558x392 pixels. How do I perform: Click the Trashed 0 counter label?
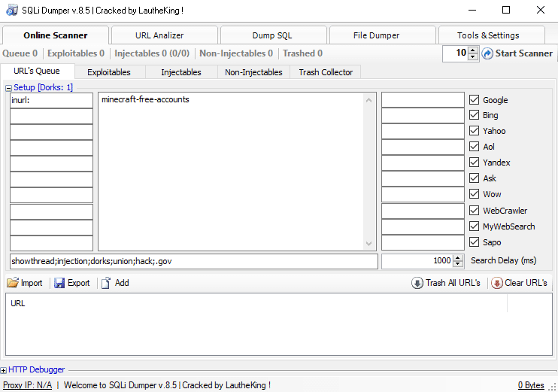coord(302,53)
